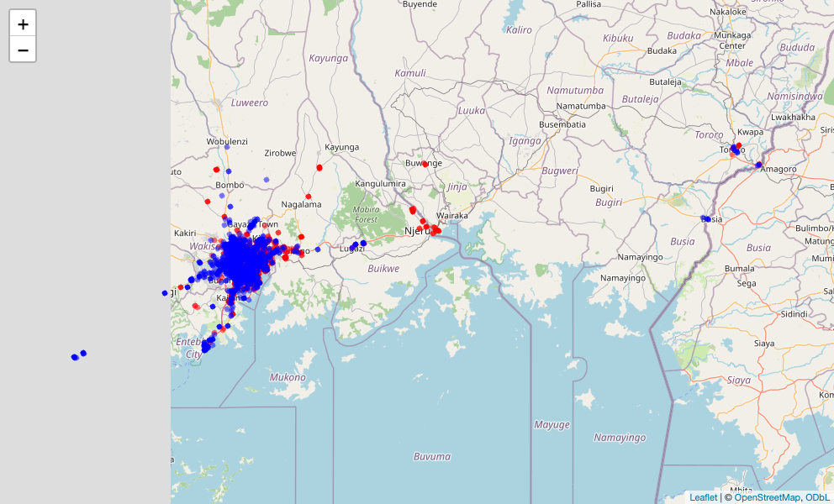Click the 'Siaya' italic county label

[739, 381]
